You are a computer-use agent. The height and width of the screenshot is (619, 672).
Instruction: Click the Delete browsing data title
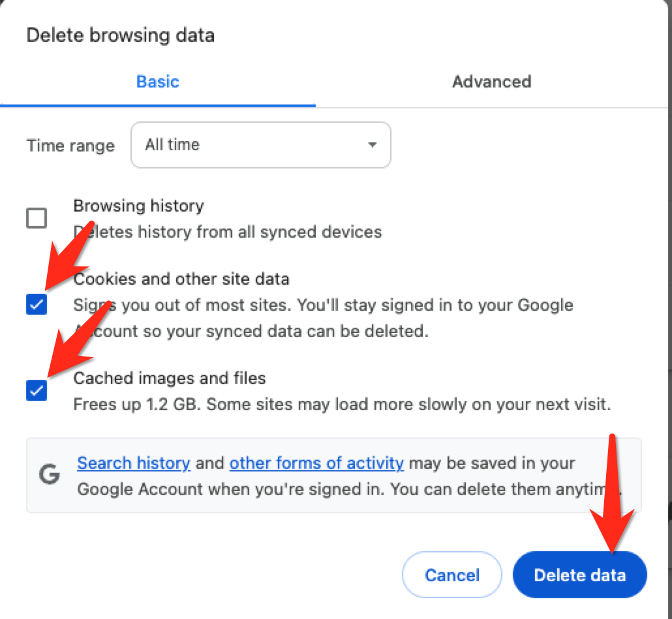click(x=121, y=35)
